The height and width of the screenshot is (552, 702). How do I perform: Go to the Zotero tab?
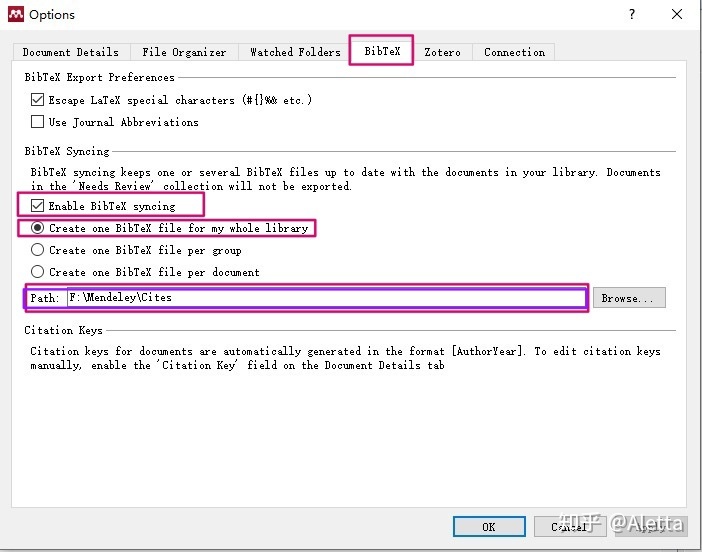[x=442, y=52]
